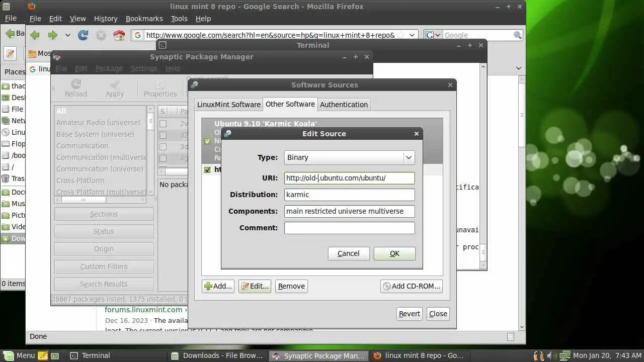The width and height of the screenshot is (644, 362).
Task: Tick the checkbox of Synaptic package row '2v'
Action: pyautogui.click(x=163, y=123)
